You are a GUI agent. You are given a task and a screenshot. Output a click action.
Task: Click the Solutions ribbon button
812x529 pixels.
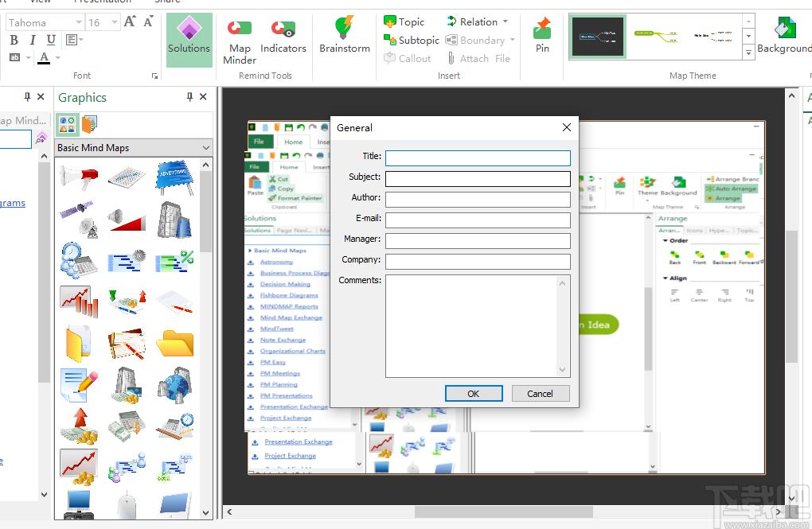(189, 40)
